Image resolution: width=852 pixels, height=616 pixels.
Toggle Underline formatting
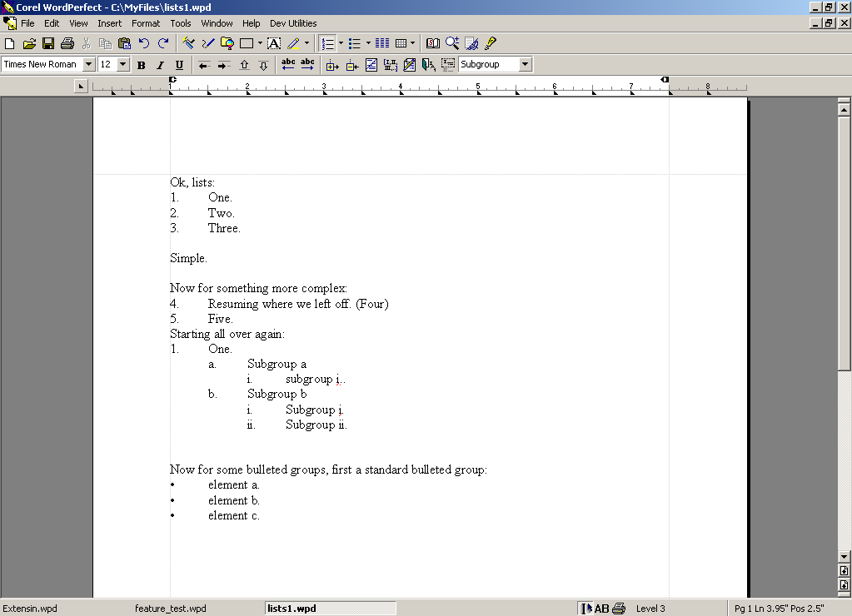179,65
